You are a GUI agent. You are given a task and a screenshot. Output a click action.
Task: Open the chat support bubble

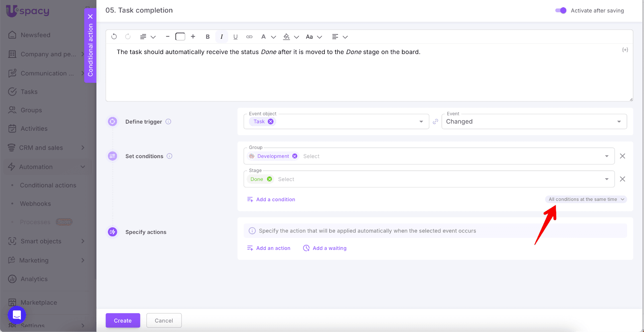[17, 315]
